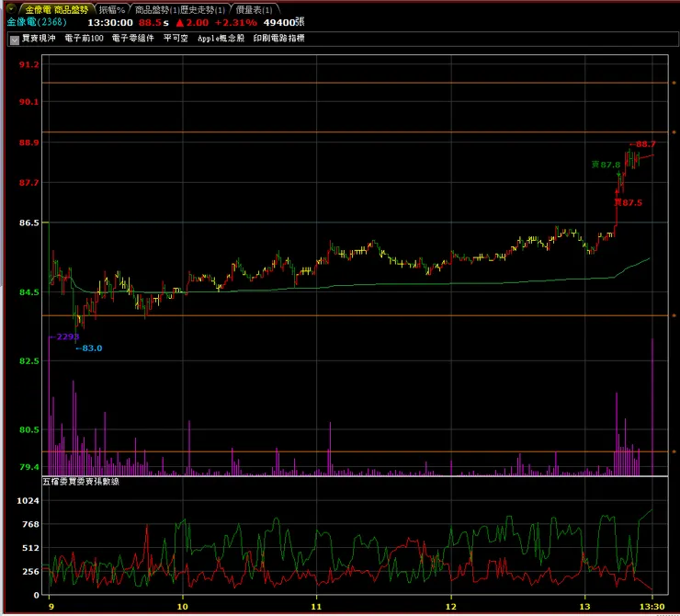Click the volume marker 2293
This screenshot has height=616, width=680.
tap(64, 337)
